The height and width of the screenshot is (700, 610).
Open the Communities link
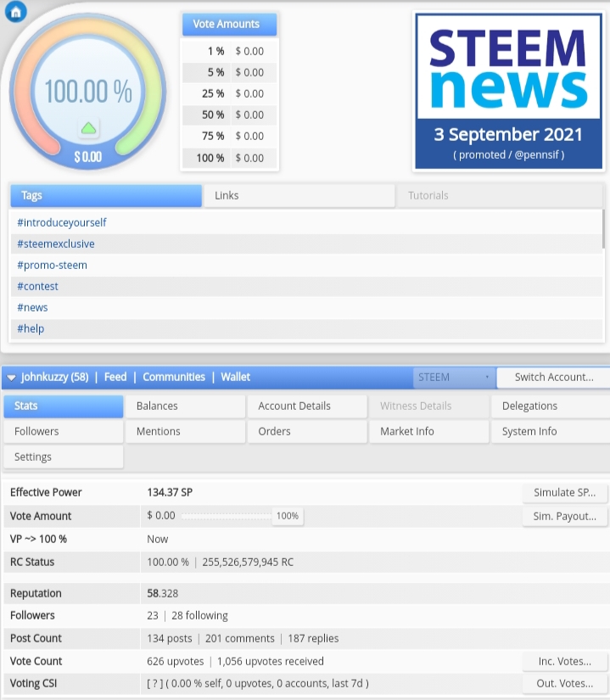pyautogui.click(x=174, y=378)
